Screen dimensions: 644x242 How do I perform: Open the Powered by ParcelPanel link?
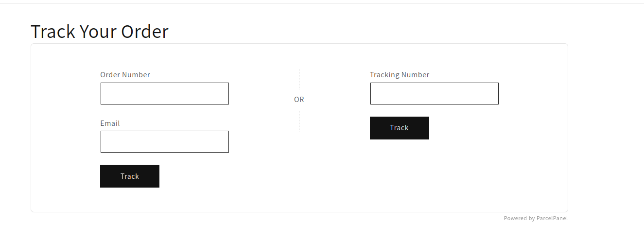point(536,218)
